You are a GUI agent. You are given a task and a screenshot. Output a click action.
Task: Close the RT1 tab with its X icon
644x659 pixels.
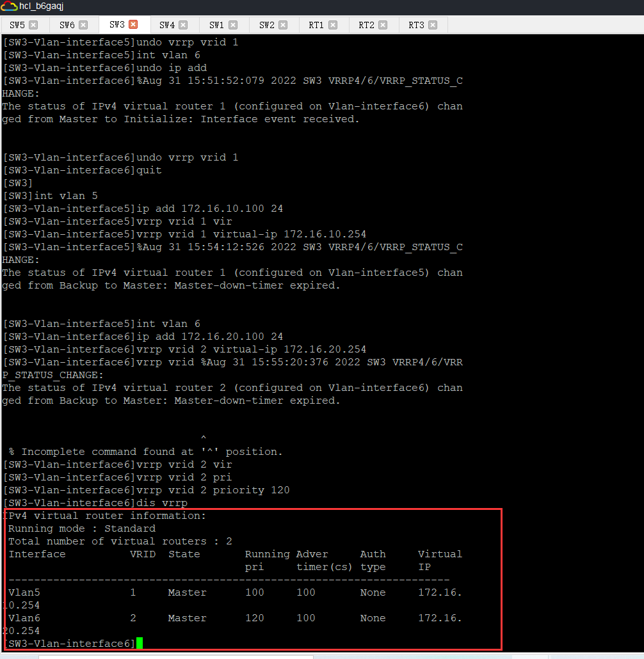click(333, 25)
